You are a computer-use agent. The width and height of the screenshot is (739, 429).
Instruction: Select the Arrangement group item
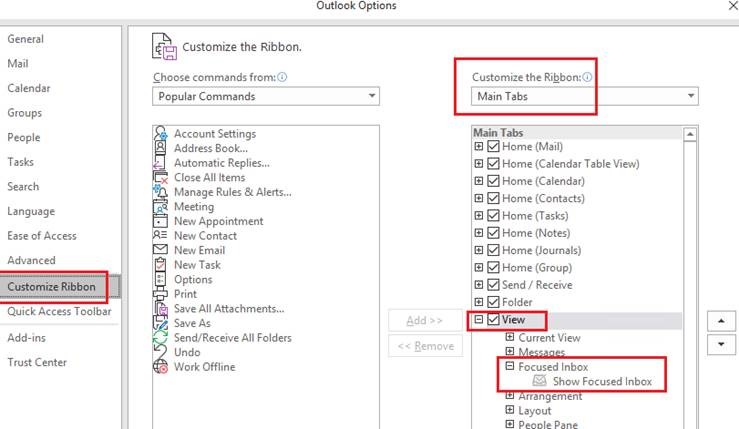pos(550,396)
